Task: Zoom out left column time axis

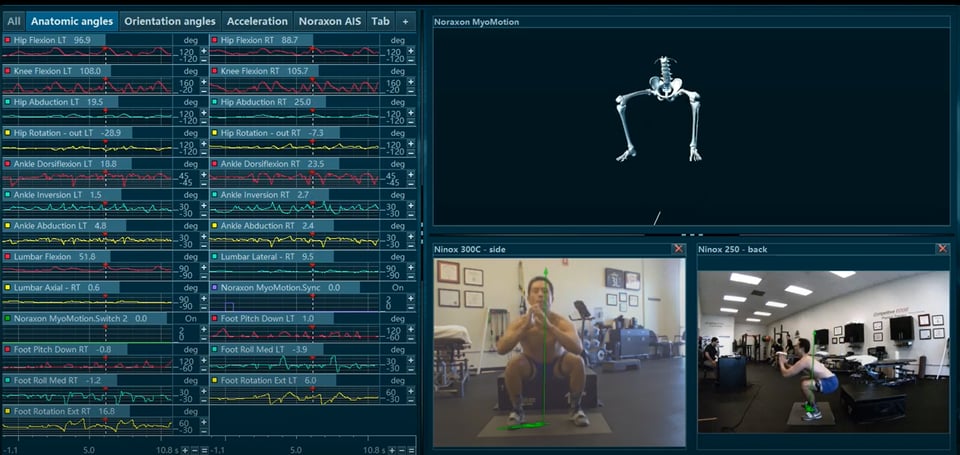Action: point(194,450)
